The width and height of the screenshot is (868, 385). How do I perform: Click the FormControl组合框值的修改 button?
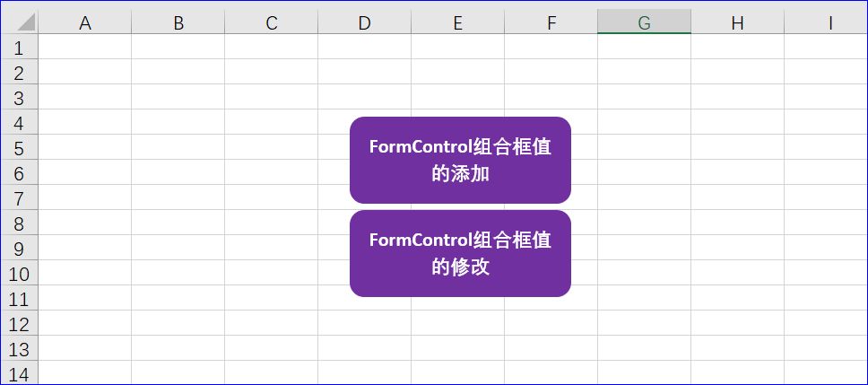[x=460, y=253]
